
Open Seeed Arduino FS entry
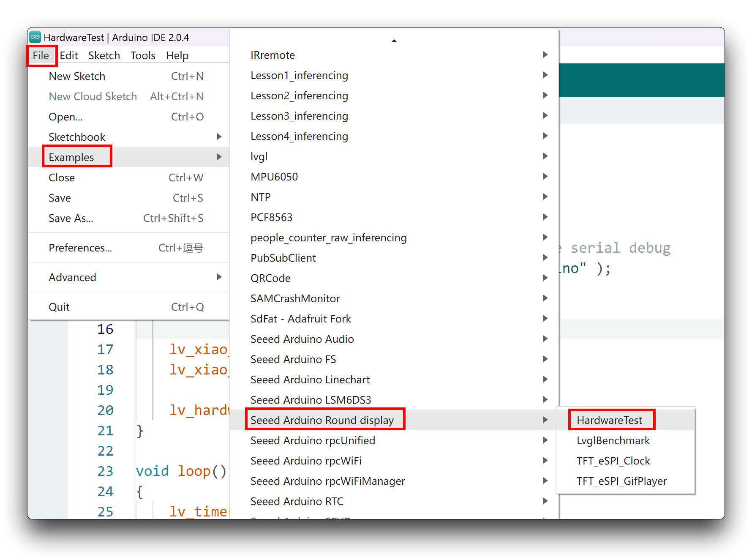394,359
